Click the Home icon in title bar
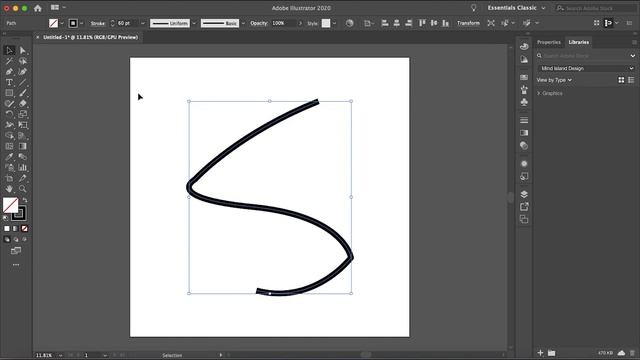Image resolution: width=640 pixels, height=360 pixels. pos(38,8)
